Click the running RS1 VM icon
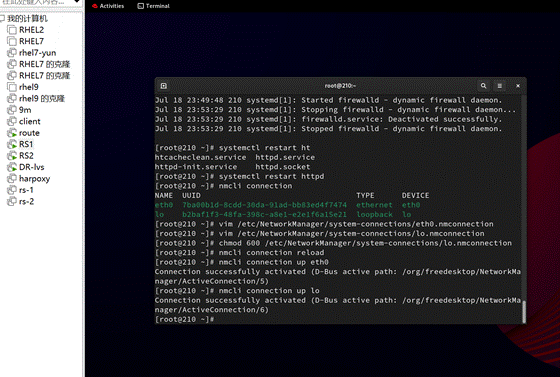Viewport: 560px width, 377px height. point(12,144)
